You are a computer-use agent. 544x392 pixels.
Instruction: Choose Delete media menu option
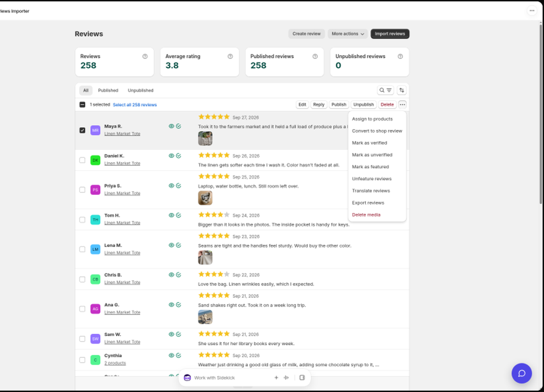(x=377, y=214)
